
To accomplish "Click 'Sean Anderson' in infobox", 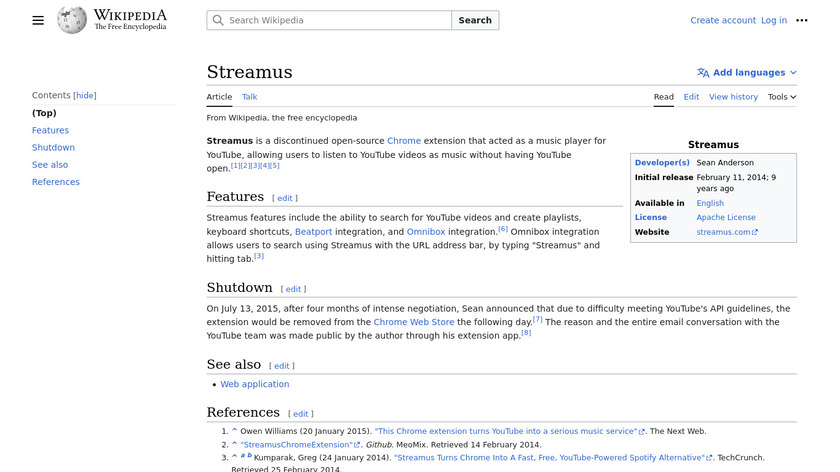I will [725, 162].
